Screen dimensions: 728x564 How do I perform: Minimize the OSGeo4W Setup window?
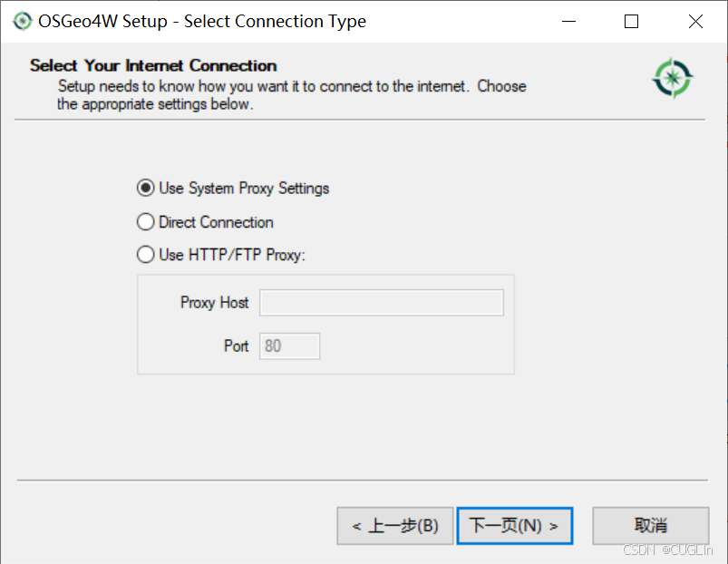coord(568,22)
